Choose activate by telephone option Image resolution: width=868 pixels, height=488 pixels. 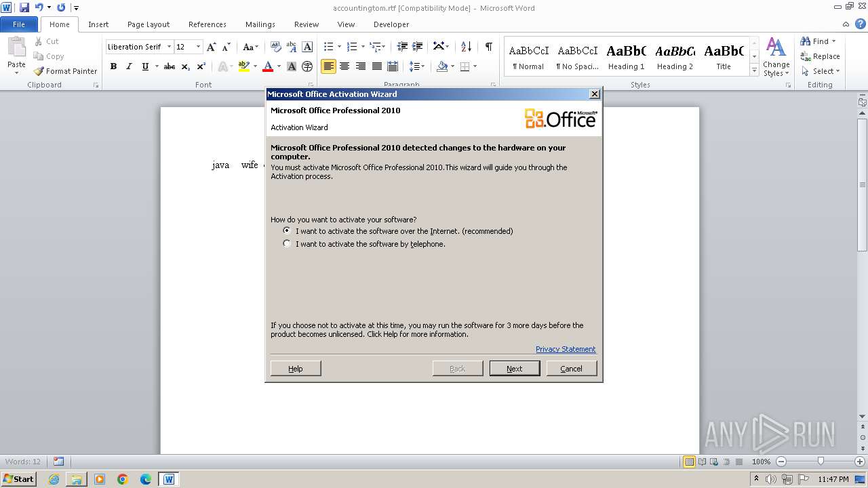pos(287,244)
